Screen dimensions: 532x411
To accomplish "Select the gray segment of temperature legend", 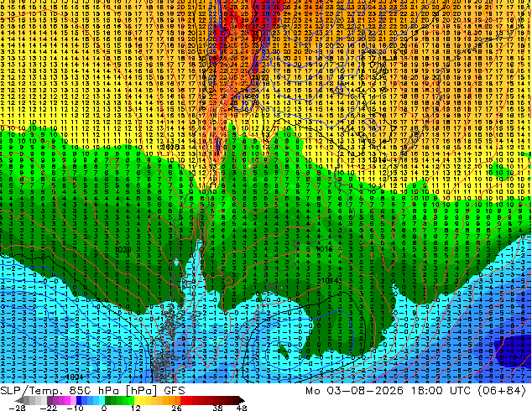I will pyautogui.click(x=33, y=400).
